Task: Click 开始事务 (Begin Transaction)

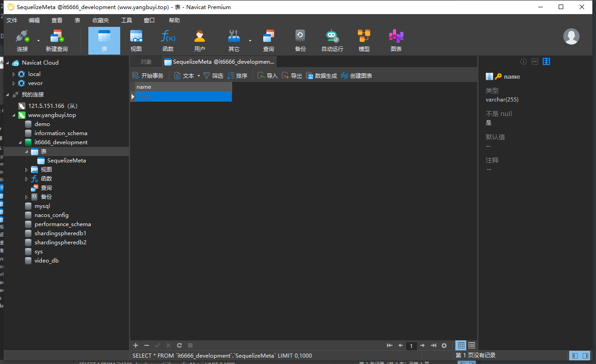Action: [148, 76]
